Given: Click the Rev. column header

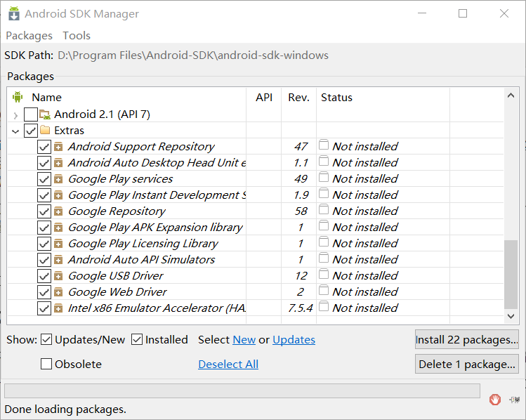Looking at the screenshot, I should click(298, 98).
